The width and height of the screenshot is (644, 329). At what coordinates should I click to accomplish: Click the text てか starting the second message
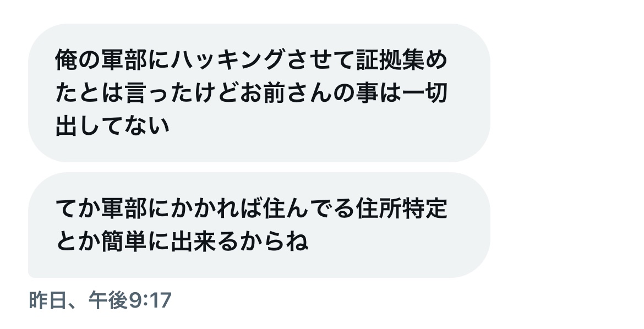pos(78,209)
